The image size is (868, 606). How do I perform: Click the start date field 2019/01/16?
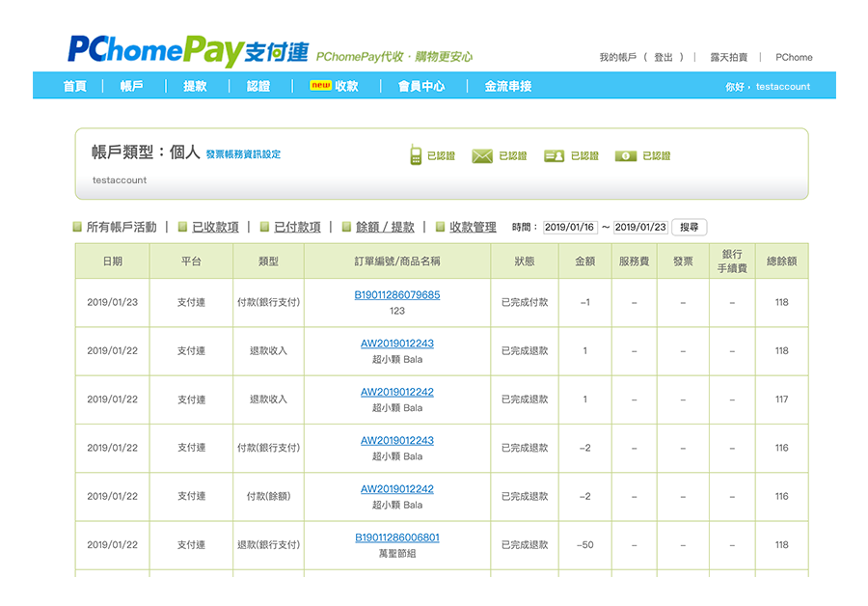570,228
